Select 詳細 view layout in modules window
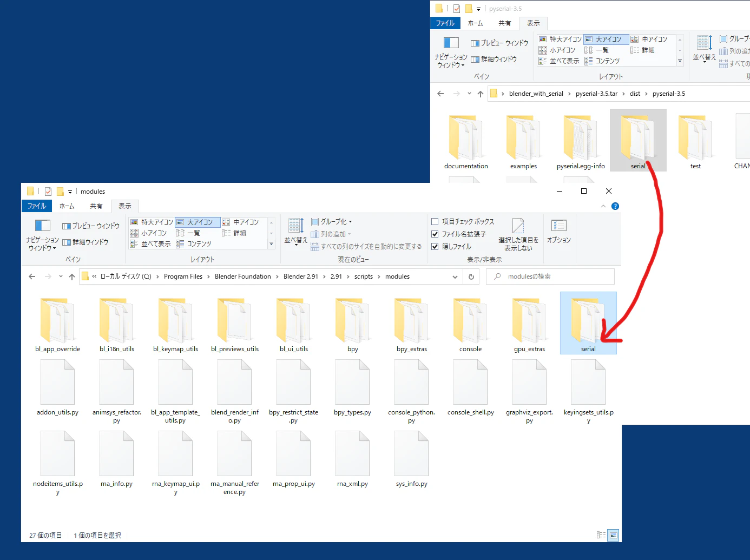The image size is (750, 560). pos(238,232)
